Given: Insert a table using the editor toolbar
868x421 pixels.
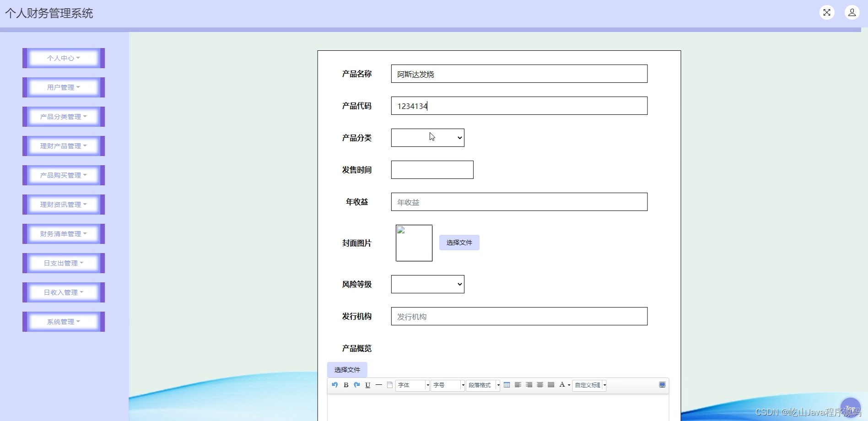Looking at the screenshot, I should point(507,385).
